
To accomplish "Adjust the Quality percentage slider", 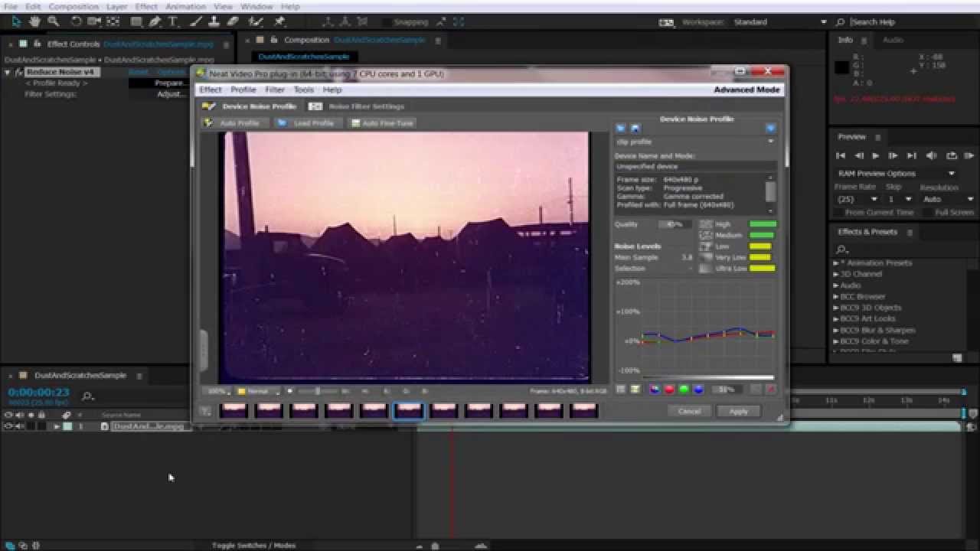I will [675, 224].
